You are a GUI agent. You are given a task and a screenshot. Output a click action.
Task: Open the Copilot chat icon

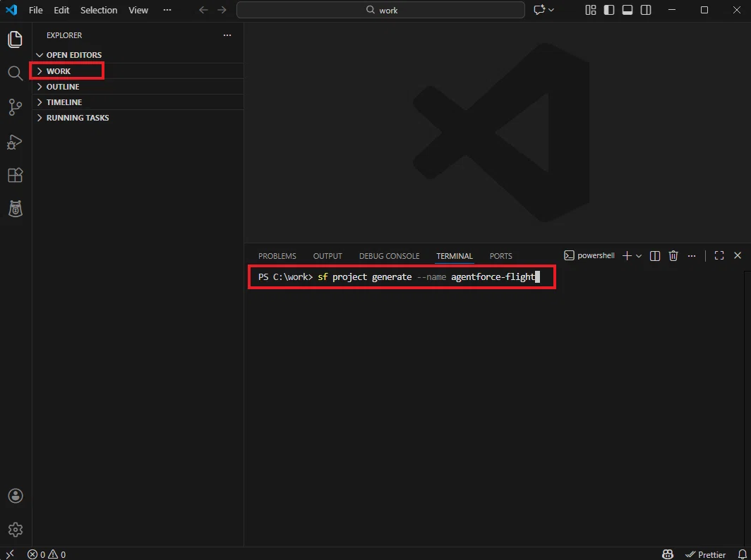pyautogui.click(x=539, y=10)
